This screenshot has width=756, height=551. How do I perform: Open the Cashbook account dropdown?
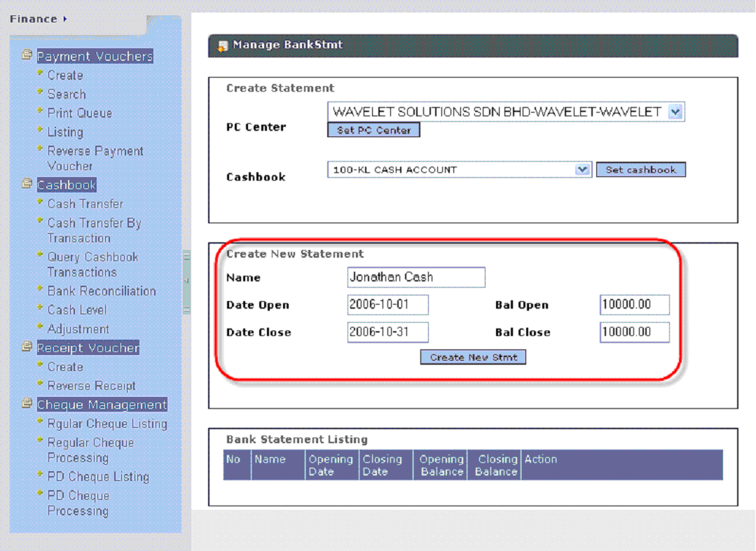[582, 170]
